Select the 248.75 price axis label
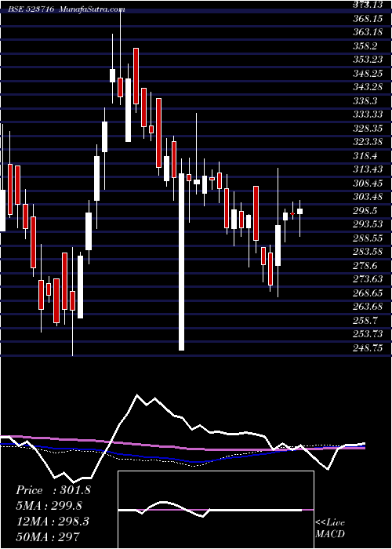This screenshot has width=392, height=549. pos(368,348)
